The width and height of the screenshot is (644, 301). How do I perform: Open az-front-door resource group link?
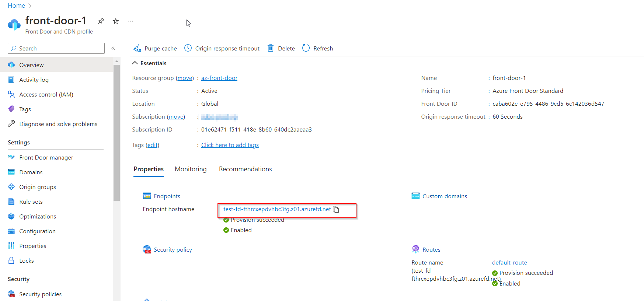tap(219, 78)
